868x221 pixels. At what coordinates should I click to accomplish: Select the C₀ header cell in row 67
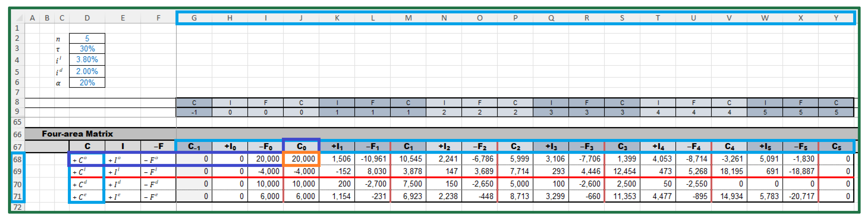coord(301,146)
